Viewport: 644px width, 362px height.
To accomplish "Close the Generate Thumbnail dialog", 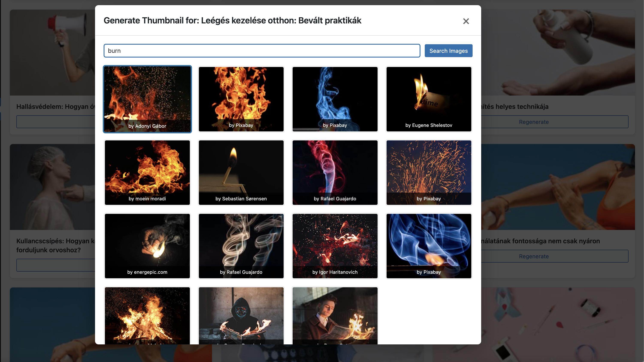I will tap(466, 21).
